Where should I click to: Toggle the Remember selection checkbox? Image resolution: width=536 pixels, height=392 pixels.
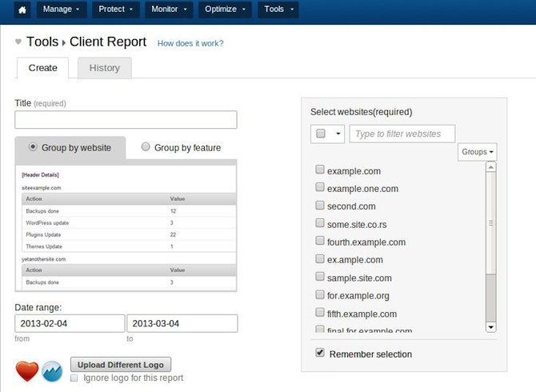pyautogui.click(x=320, y=354)
